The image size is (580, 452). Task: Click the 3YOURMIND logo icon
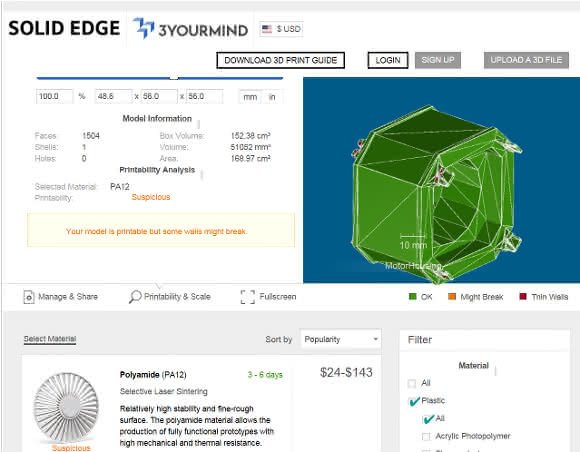144,28
